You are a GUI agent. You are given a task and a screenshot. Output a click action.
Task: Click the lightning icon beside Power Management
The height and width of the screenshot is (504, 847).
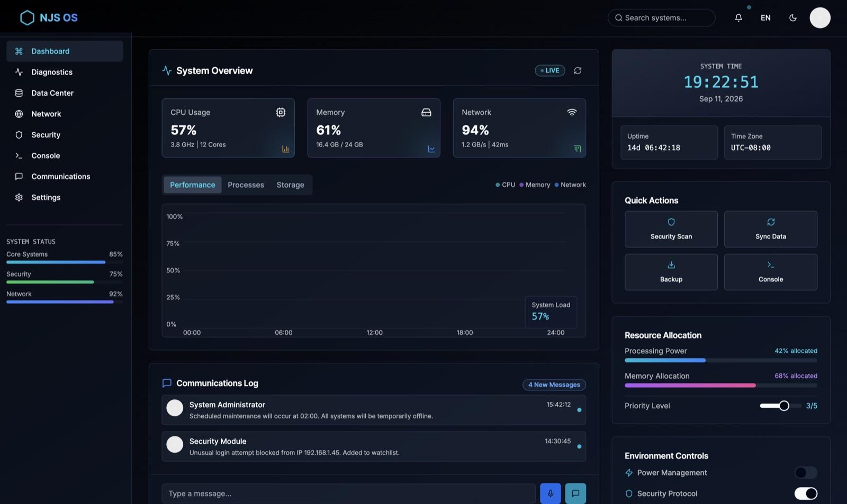click(629, 473)
